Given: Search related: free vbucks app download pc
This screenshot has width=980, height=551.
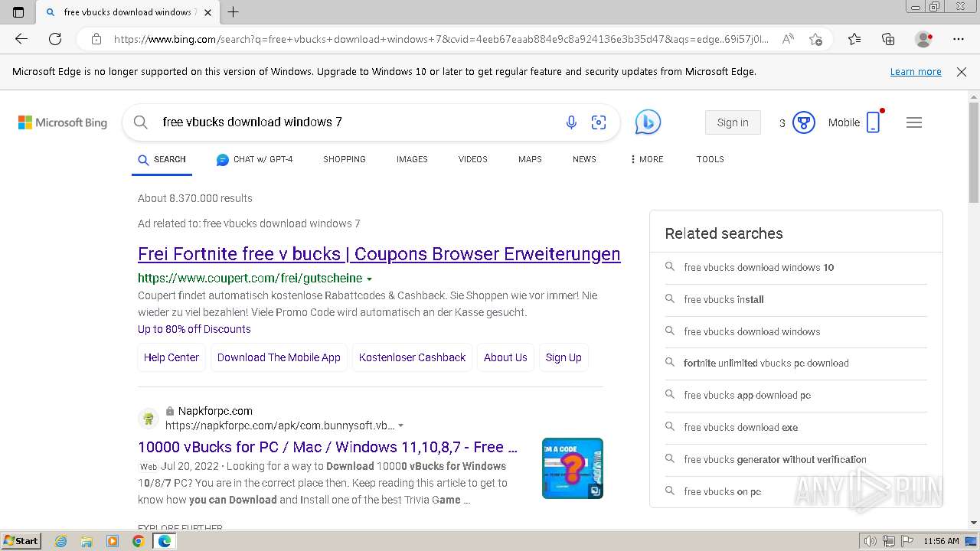Looking at the screenshot, I should (747, 396).
